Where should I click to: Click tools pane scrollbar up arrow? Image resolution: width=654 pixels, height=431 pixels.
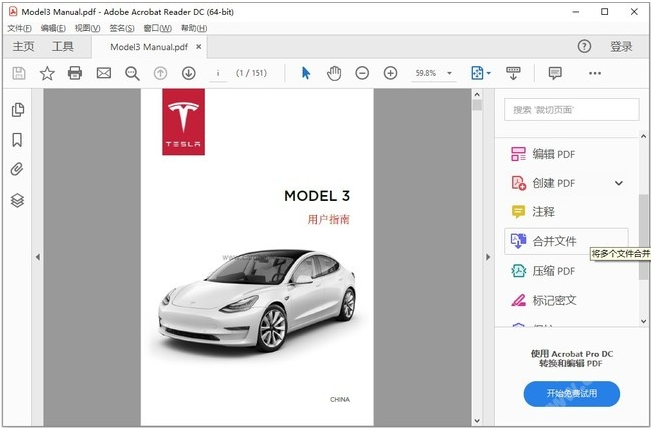pos(644,136)
